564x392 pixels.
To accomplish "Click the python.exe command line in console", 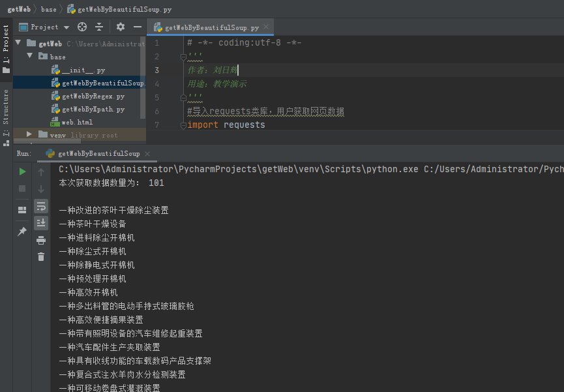I will (311, 169).
